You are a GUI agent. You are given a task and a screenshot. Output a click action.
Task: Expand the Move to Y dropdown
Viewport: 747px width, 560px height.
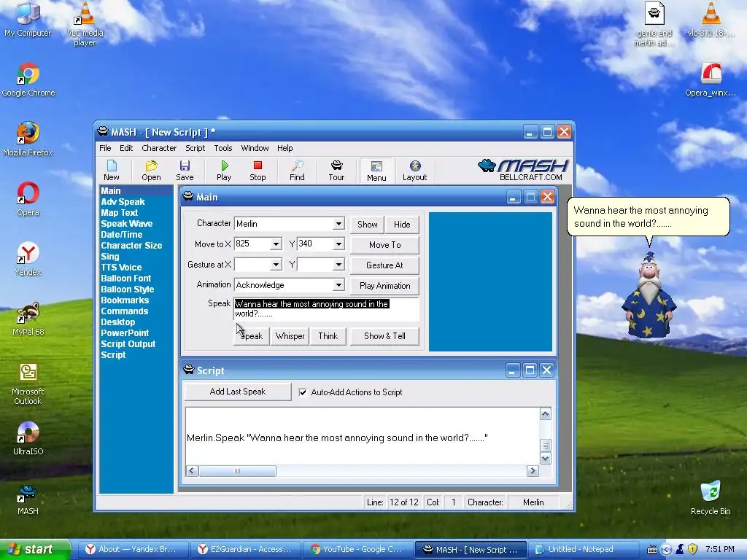[x=338, y=244]
